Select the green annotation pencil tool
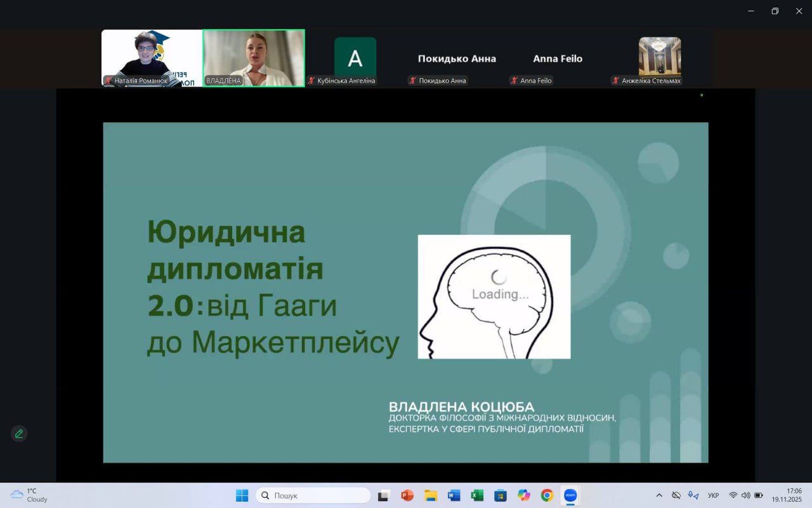Image resolution: width=812 pixels, height=508 pixels. coord(18,434)
